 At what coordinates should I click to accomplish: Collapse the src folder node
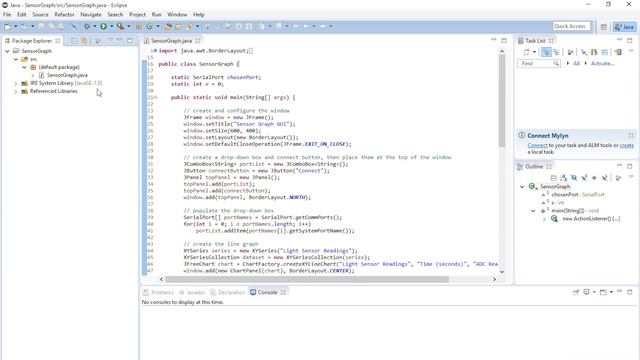click(16, 59)
